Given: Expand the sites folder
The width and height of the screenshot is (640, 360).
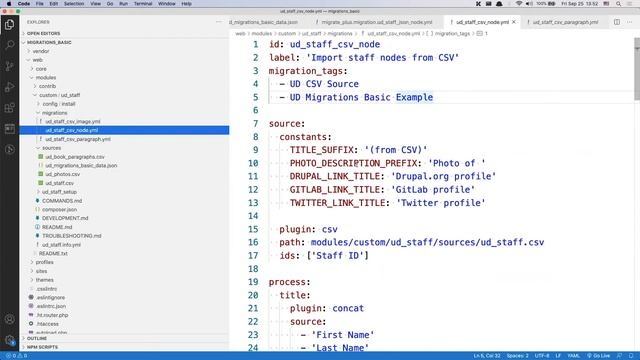Looking at the screenshot, I should [x=41, y=271].
